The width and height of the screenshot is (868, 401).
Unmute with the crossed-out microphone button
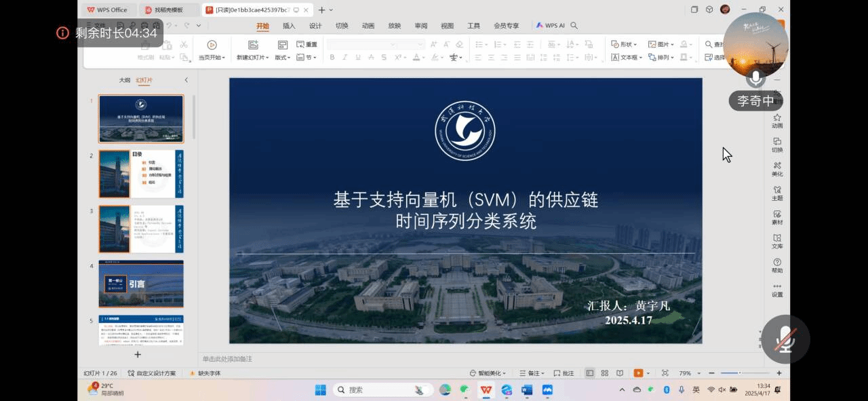785,339
